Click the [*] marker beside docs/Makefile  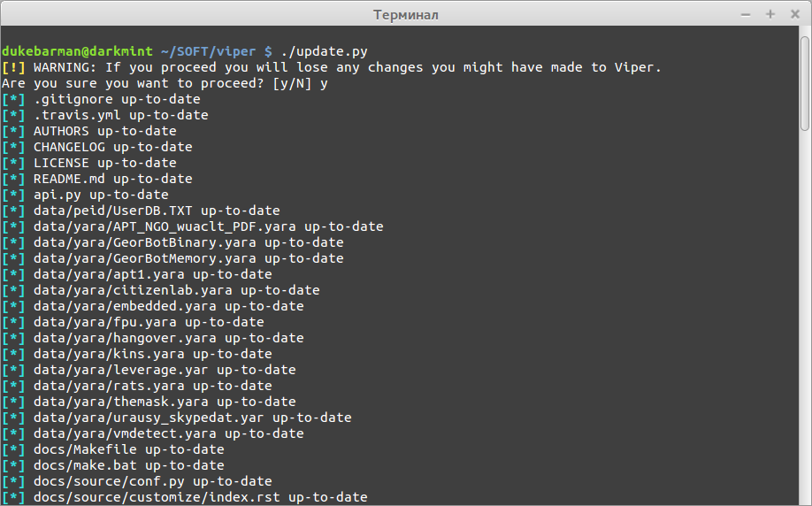pos(13,449)
